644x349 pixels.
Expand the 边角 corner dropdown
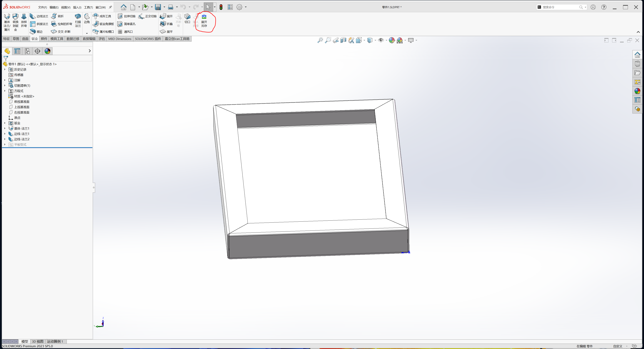point(87,33)
